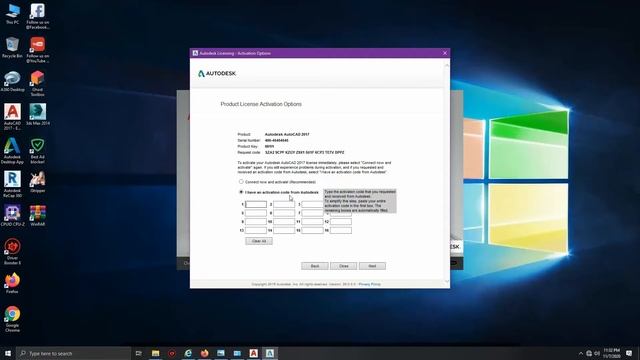
Task: Click activation code field 16
Action: point(341,230)
